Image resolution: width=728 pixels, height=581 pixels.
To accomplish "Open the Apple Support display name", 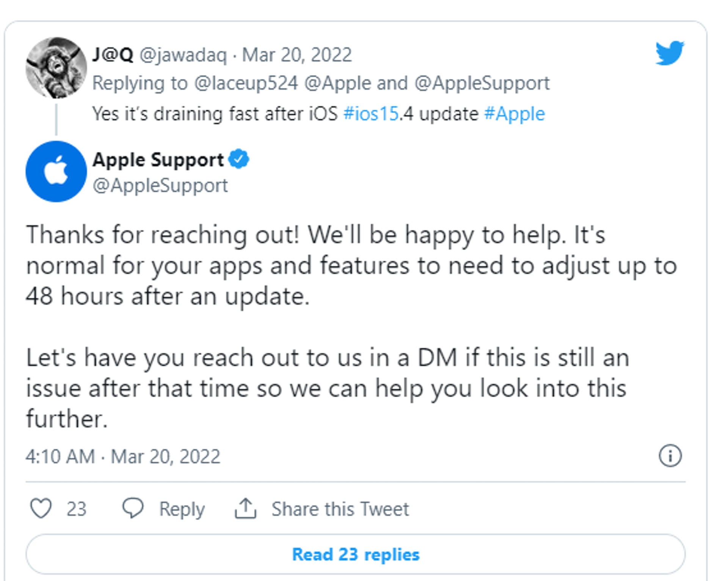I will click(158, 160).
